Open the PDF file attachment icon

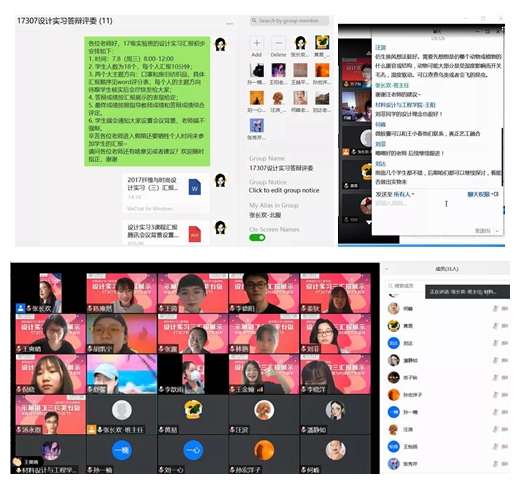(195, 234)
